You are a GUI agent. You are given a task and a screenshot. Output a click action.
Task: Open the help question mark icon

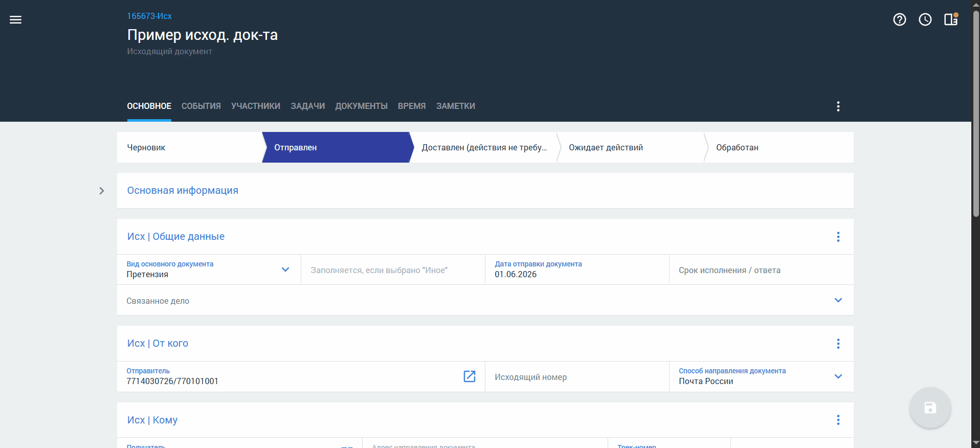coord(900,19)
